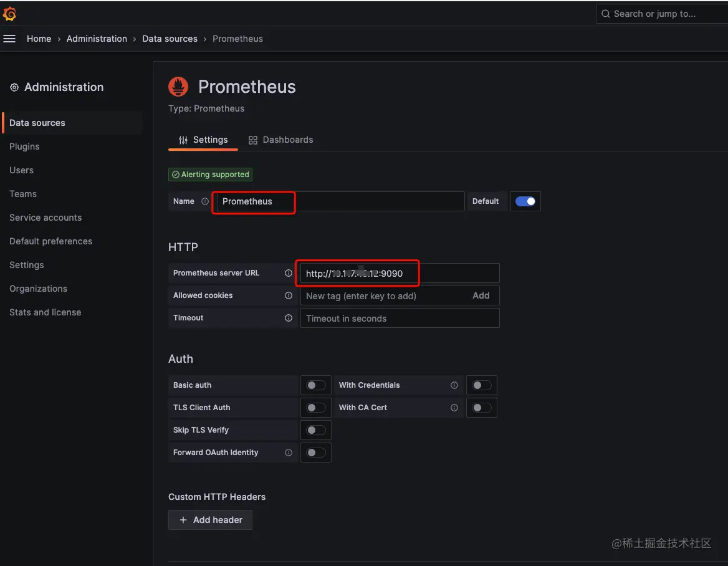Enable With Credentials toggle

click(481, 385)
